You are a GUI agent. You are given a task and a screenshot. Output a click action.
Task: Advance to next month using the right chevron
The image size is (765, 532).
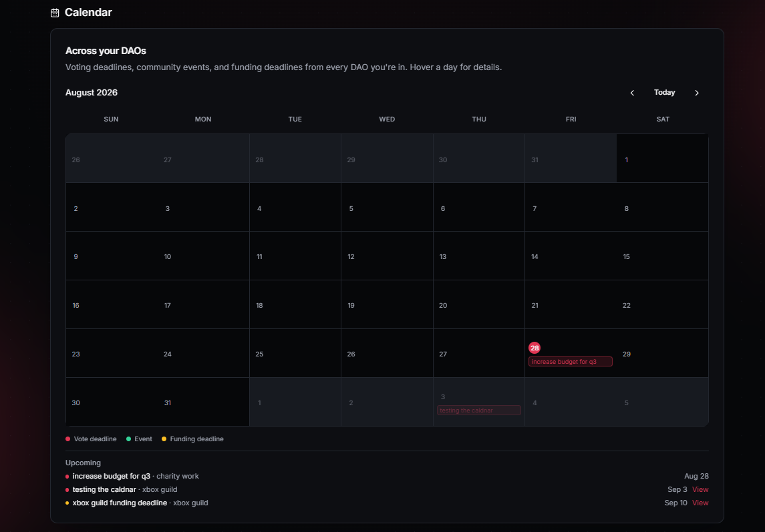point(697,93)
